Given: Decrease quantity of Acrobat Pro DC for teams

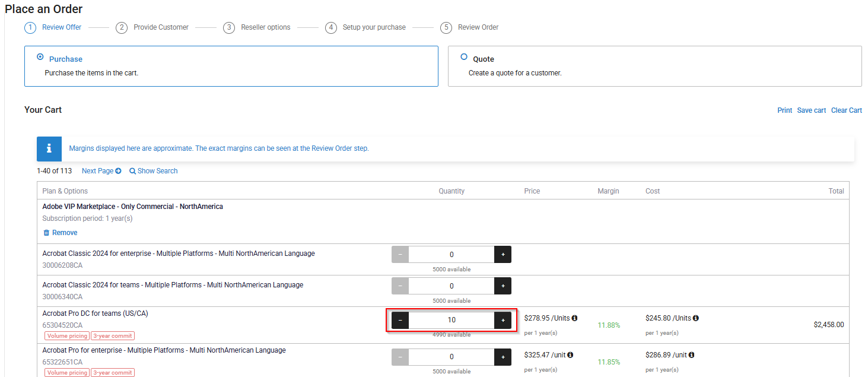Looking at the screenshot, I should 400,320.
